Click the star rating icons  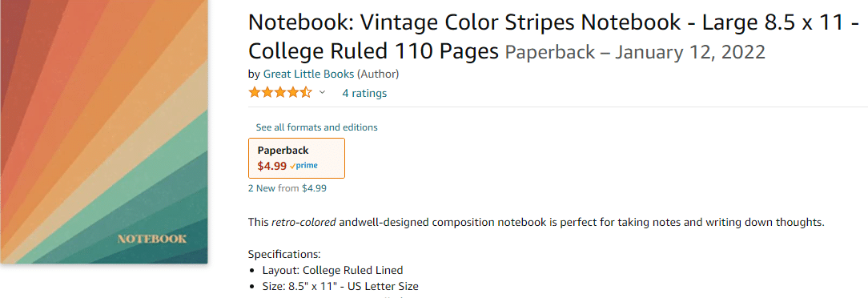(280, 92)
